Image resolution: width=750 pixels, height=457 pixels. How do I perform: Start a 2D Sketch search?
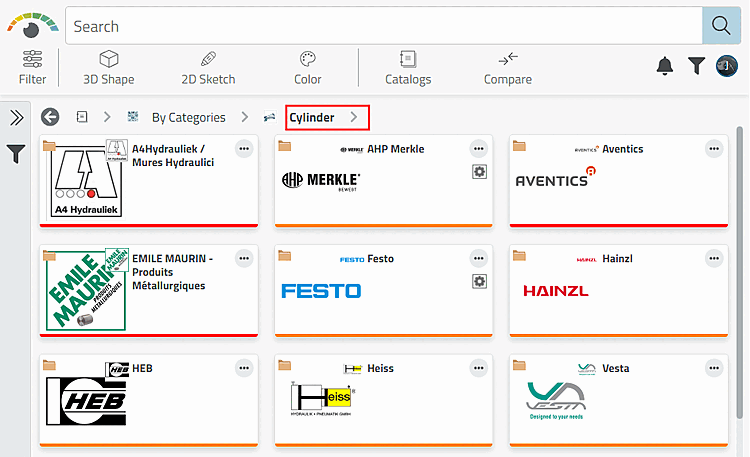(x=208, y=67)
